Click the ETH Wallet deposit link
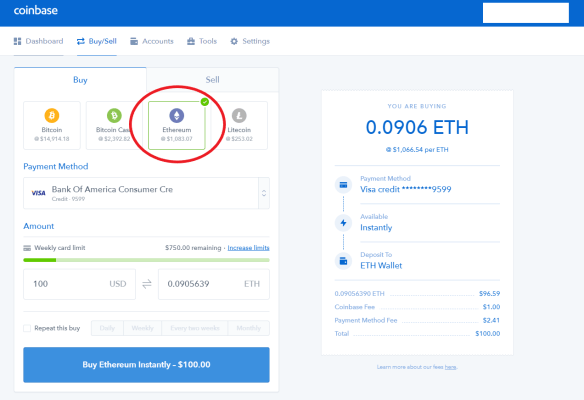Viewport: 584px width, 400px height. (381, 266)
